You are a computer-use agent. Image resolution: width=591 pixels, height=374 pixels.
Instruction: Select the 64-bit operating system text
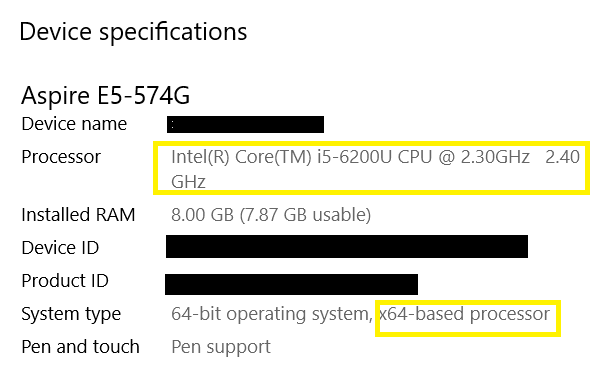tap(272, 314)
